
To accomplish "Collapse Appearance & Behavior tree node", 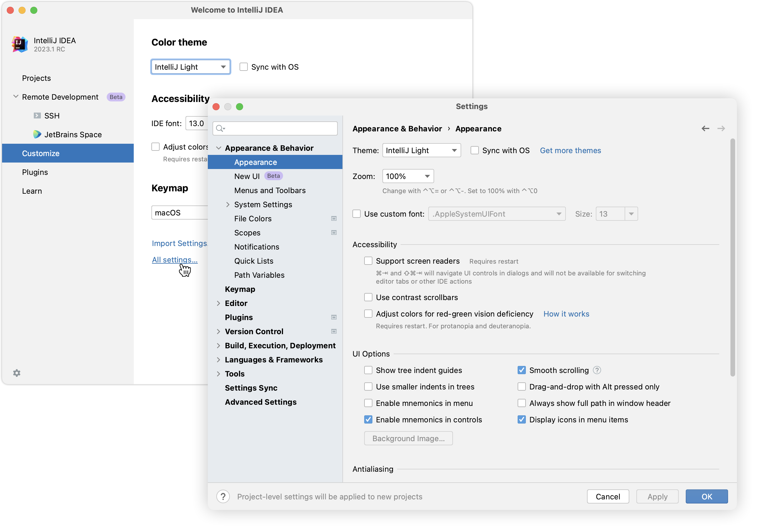I will [x=218, y=148].
